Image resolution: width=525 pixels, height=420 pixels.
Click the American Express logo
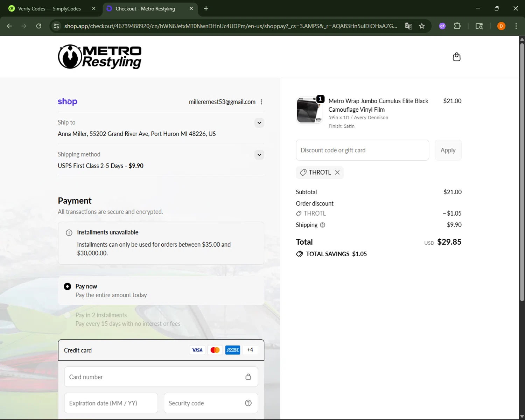click(233, 350)
